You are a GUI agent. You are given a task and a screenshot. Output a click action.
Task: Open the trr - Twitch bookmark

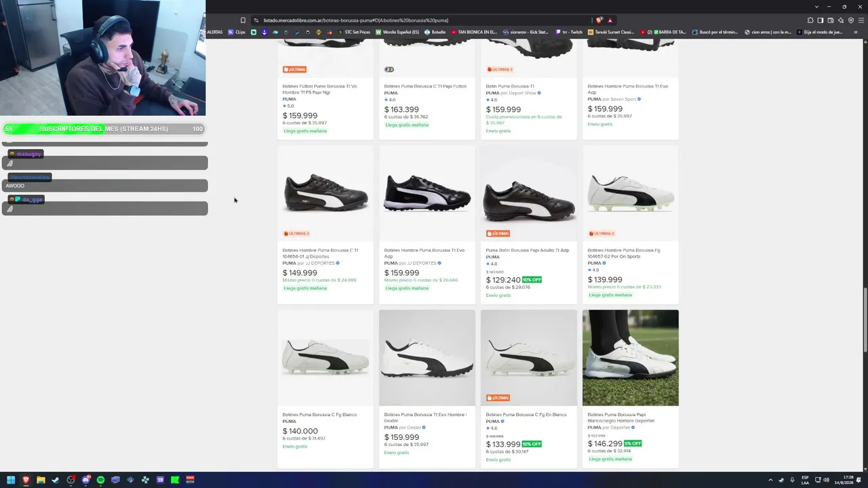(x=568, y=32)
